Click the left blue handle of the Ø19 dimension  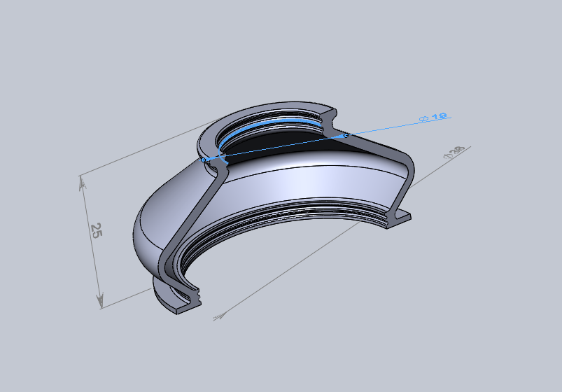204,160
